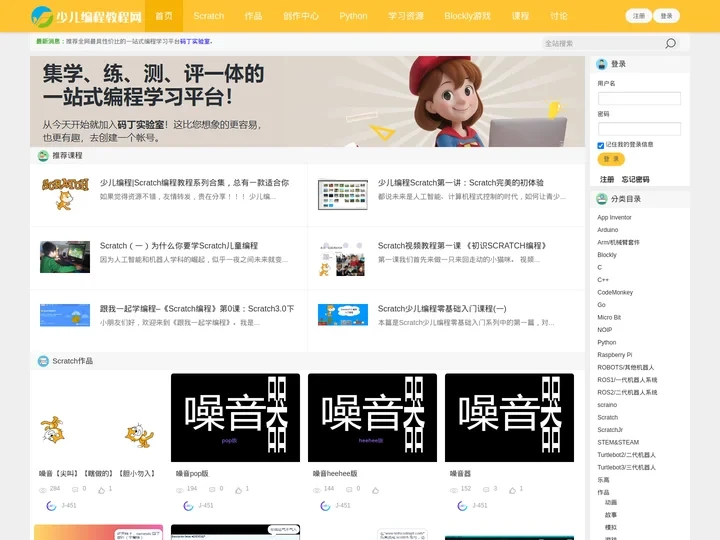720x540 pixels.
Task: Click the views eye icon under 噪音器
Action: [x=454, y=490]
